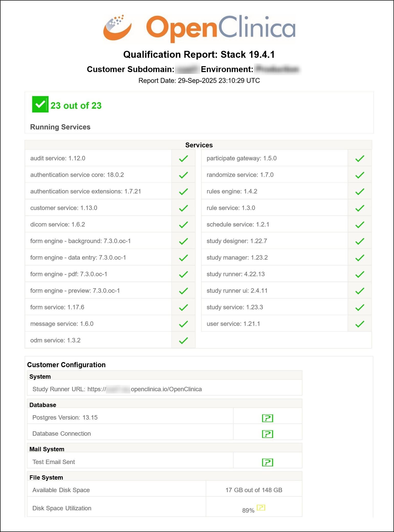Select the '23 out of 23' text
The height and width of the screenshot is (532, 394).
tap(76, 106)
